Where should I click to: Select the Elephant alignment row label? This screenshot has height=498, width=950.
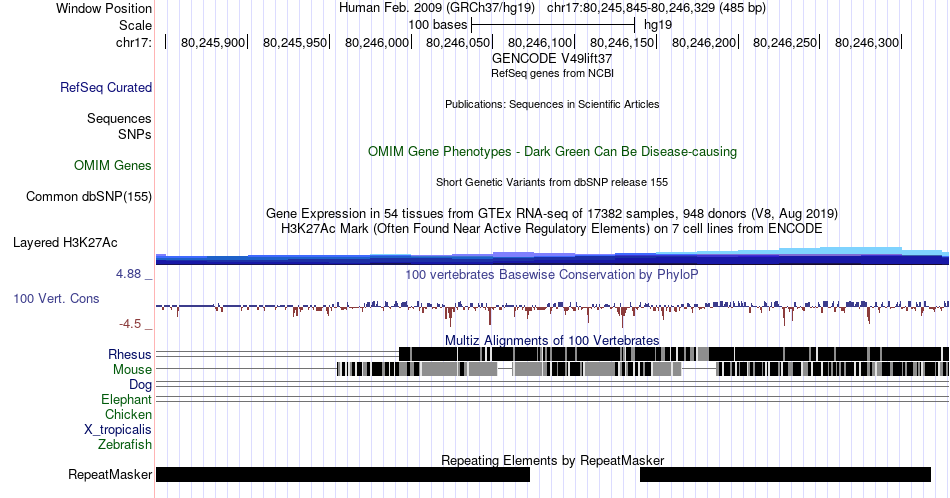[x=127, y=399]
